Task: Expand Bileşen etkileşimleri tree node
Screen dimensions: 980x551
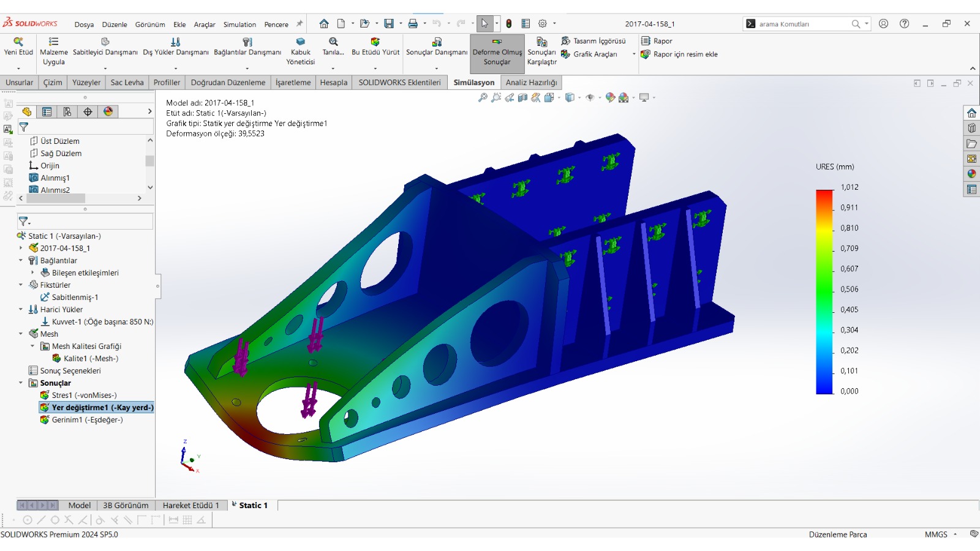Action: pyautogui.click(x=32, y=273)
